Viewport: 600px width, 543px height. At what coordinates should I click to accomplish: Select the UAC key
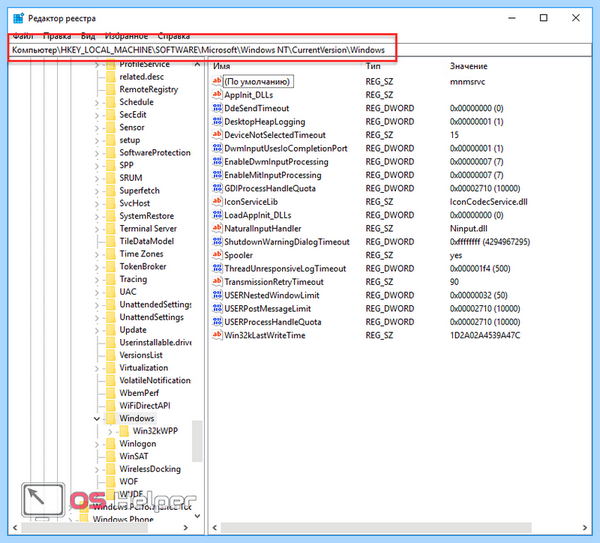click(x=127, y=292)
